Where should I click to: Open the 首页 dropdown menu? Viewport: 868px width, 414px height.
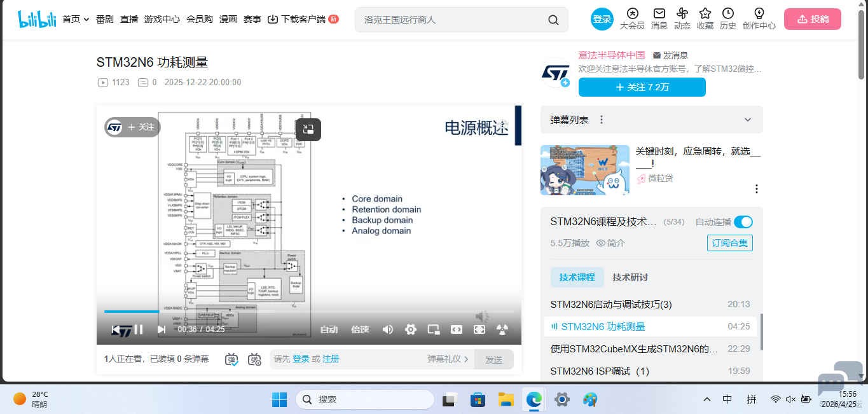(76, 19)
